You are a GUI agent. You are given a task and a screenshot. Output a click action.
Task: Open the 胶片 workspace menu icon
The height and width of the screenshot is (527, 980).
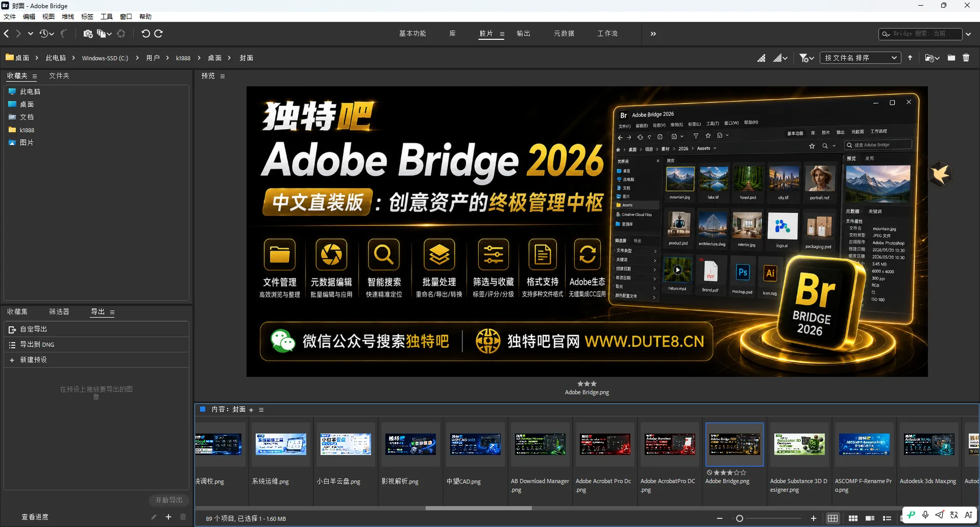tap(502, 34)
